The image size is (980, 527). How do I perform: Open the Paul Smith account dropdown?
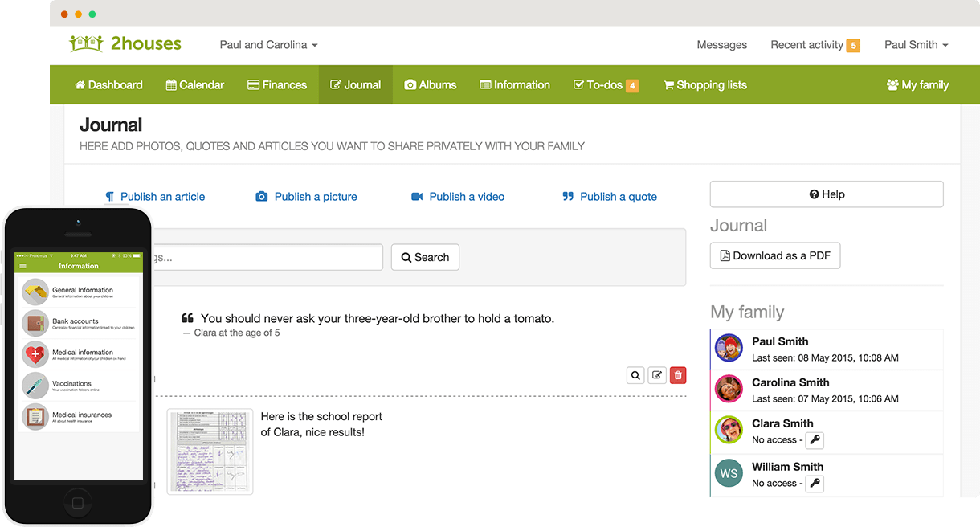pos(916,45)
